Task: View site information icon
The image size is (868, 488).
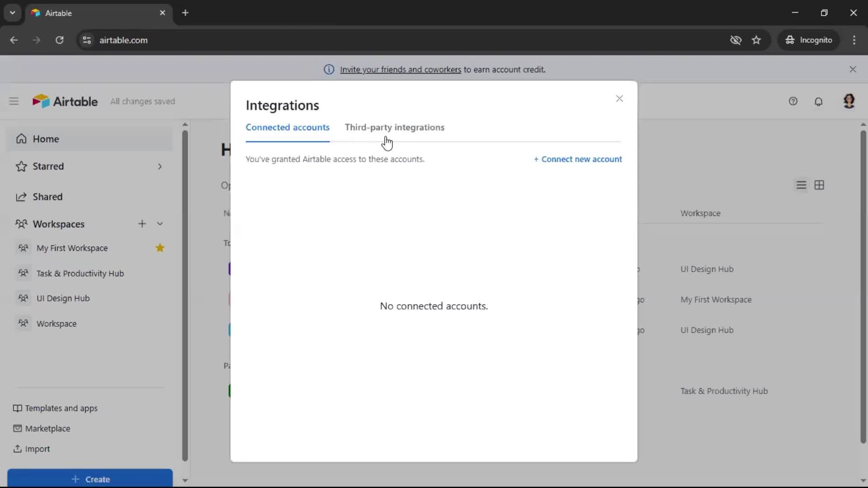Action: [x=87, y=40]
